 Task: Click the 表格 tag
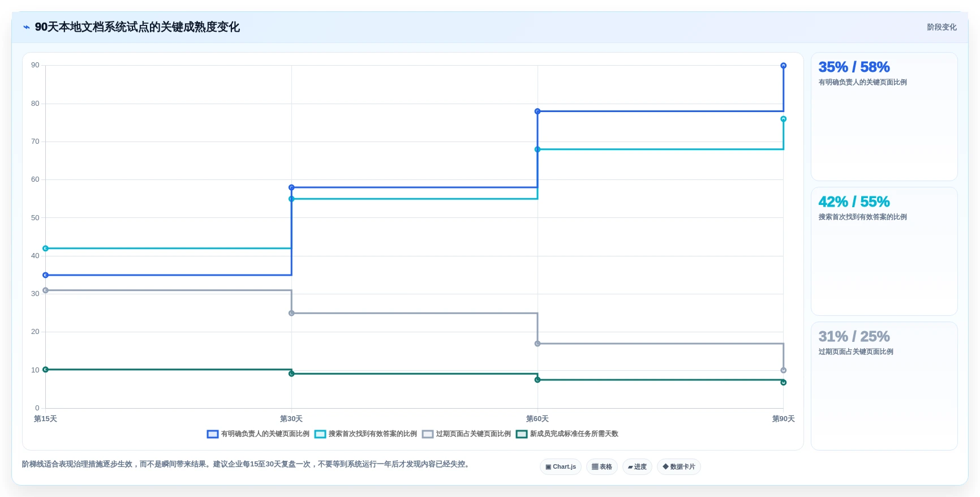pos(602,467)
